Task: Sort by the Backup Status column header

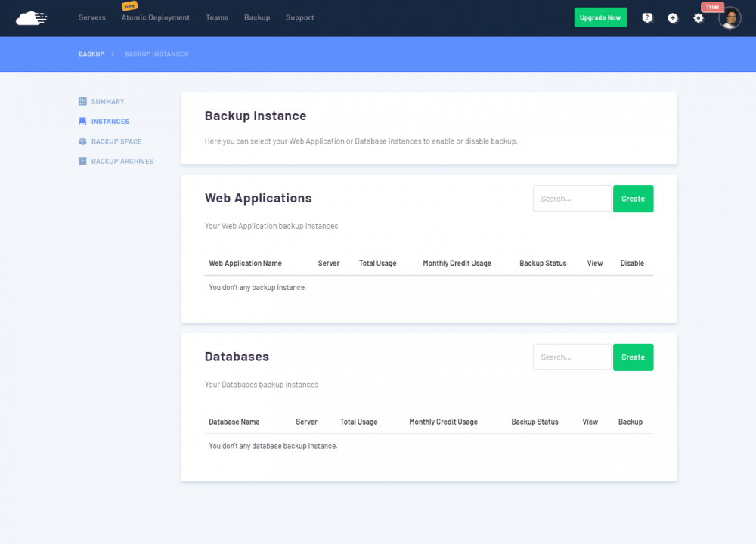Action: [x=543, y=263]
